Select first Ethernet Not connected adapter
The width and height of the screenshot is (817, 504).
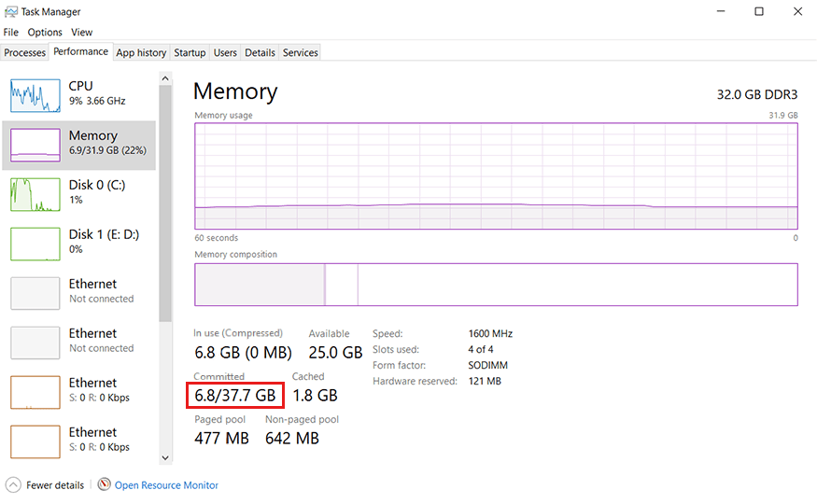79,293
